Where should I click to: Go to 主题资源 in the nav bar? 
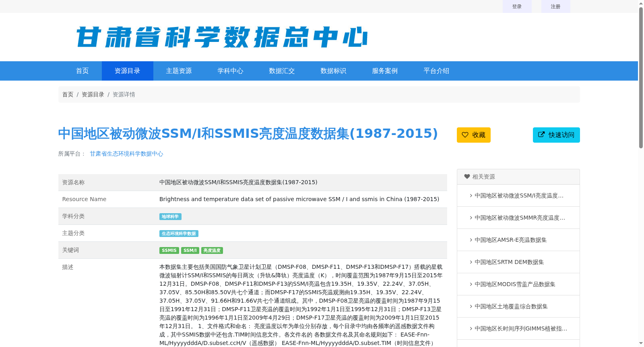(x=179, y=71)
